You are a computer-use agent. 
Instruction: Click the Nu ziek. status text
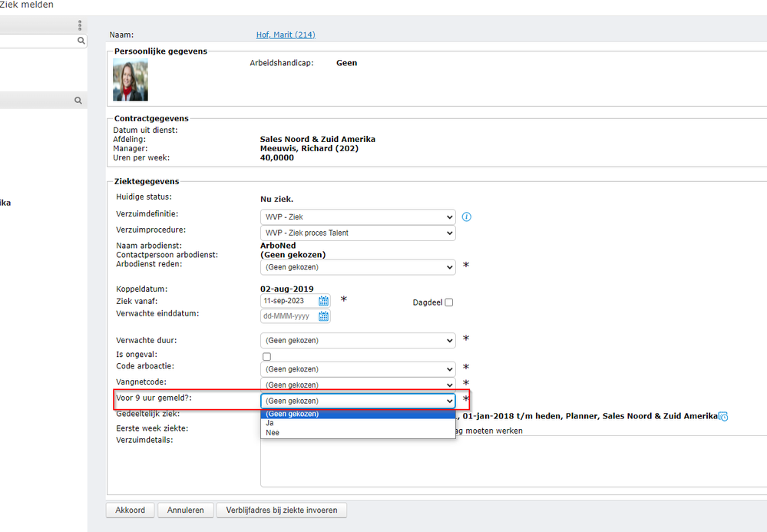pos(277,199)
